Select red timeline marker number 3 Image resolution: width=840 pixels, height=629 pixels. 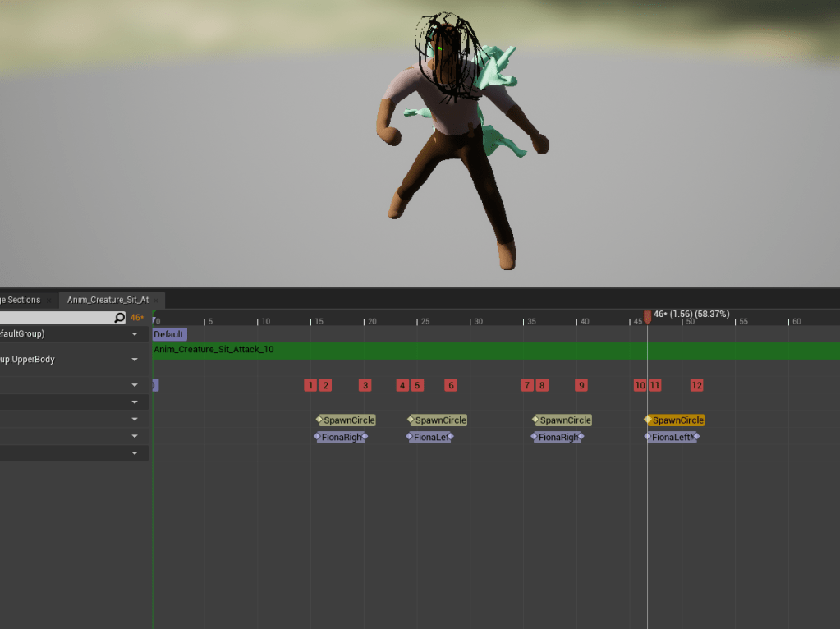tap(365, 385)
